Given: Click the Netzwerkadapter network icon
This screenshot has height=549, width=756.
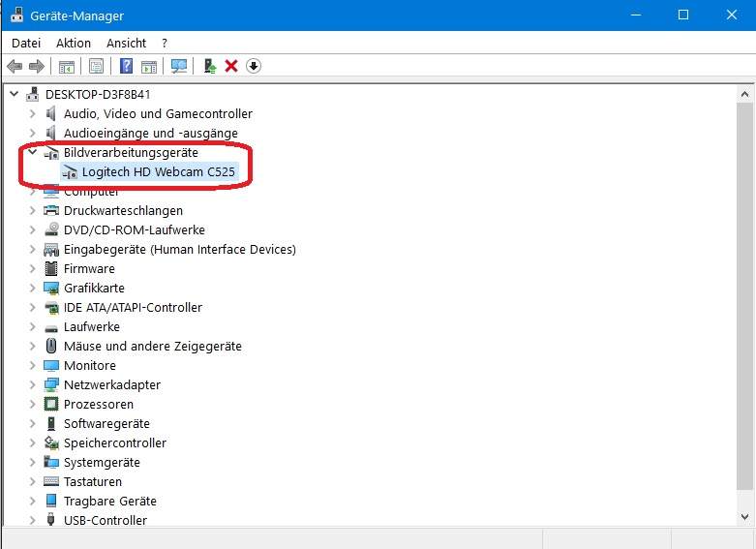Looking at the screenshot, I should pos(51,384).
